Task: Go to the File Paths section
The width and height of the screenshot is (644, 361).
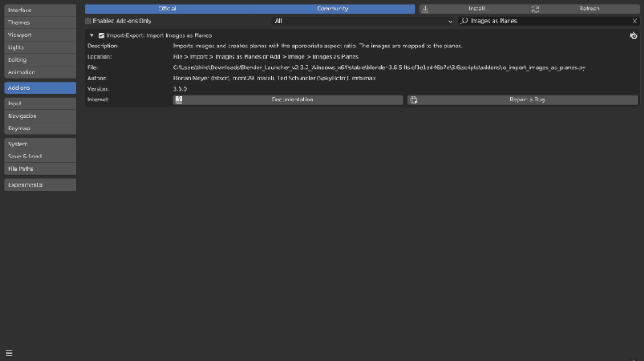Action: click(x=39, y=169)
